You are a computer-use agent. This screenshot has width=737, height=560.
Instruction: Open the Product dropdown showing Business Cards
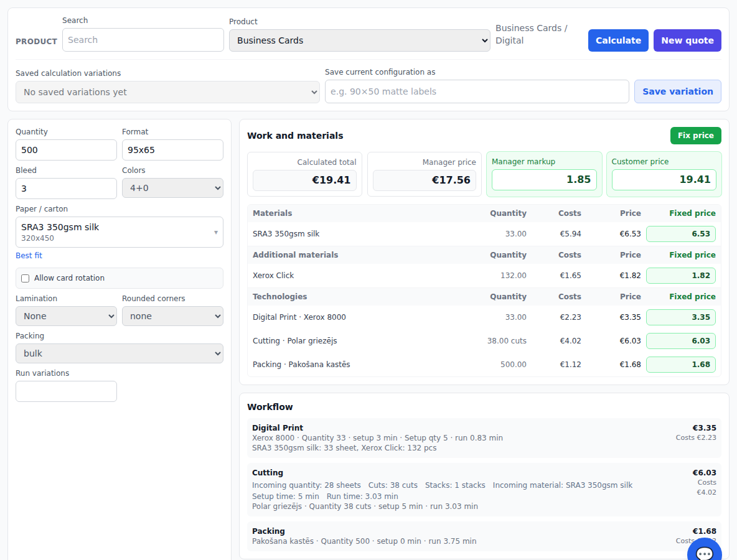coord(360,40)
